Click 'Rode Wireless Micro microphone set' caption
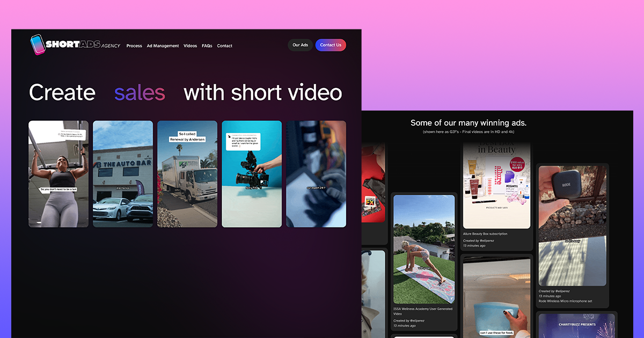Image resolution: width=644 pixels, height=338 pixels. coord(566,301)
